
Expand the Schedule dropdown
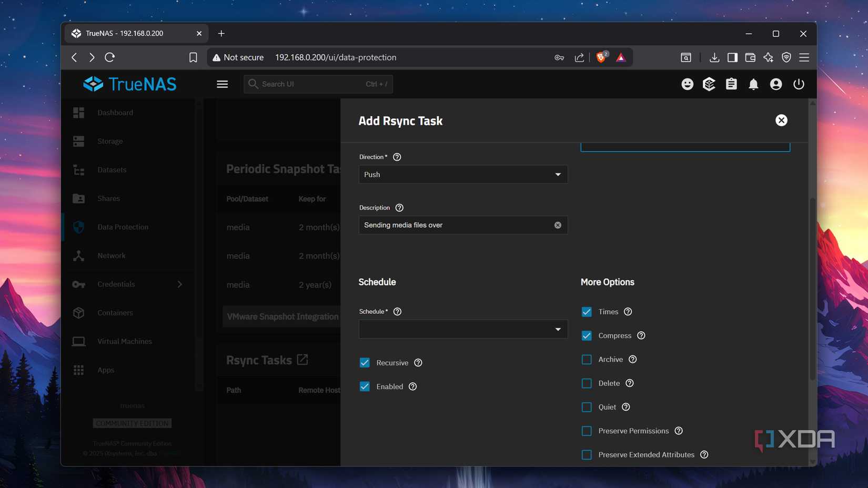click(463, 329)
